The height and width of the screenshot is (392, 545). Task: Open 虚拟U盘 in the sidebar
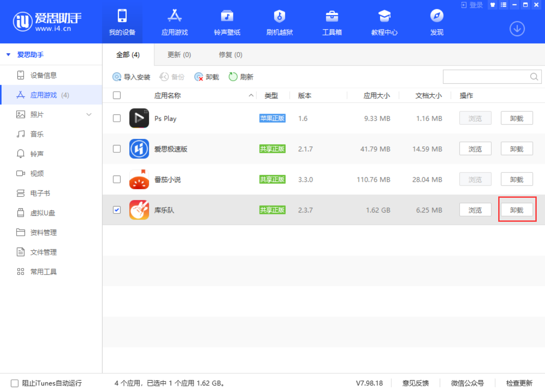45,213
